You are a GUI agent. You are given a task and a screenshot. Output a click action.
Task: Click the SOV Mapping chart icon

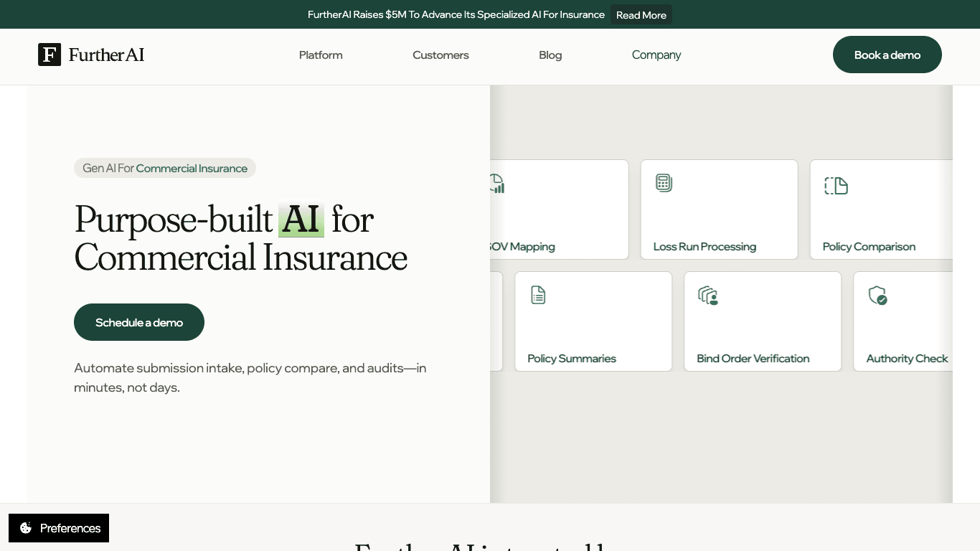click(497, 184)
